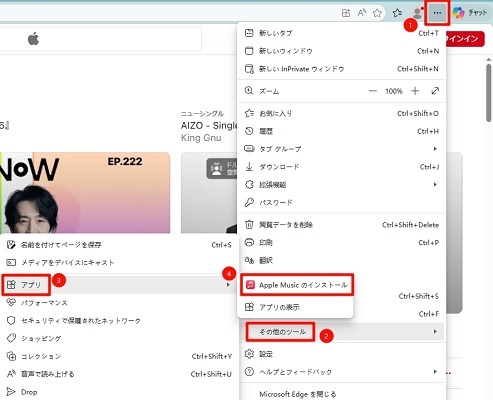Open 新しい InPrivate ウィンドウ
Viewport: 493px width, 400px height.
(x=342, y=69)
